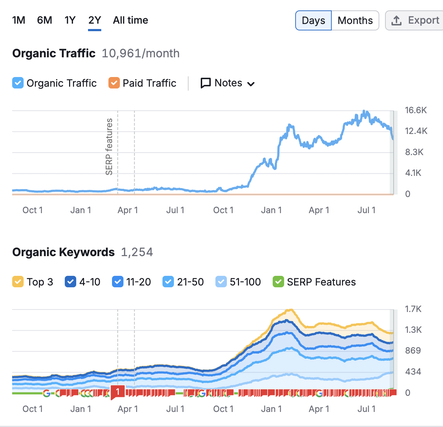Image resolution: width=443 pixels, height=427 pixels.
Task: Click the Notes speech bubble icon
Action: tap(205, 83)
